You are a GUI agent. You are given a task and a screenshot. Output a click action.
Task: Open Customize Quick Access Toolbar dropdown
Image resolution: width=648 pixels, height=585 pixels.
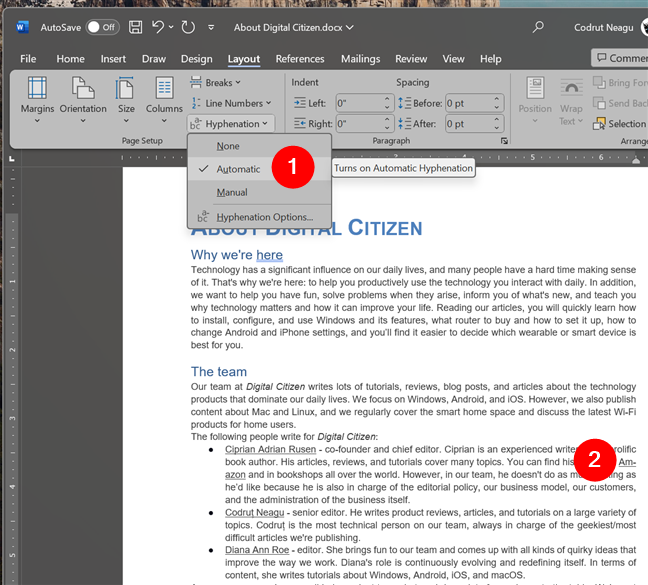pyautogui.click(x=211, y=28)
